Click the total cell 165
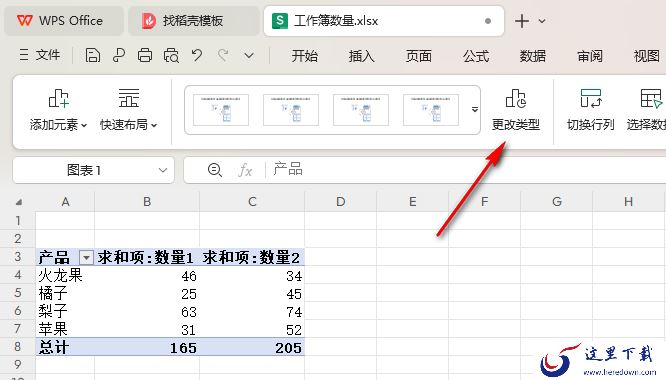 (x=147, y=347)
